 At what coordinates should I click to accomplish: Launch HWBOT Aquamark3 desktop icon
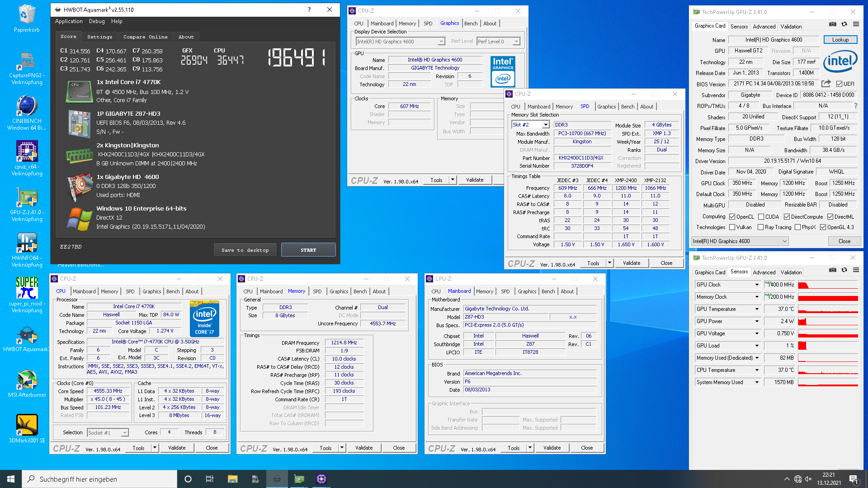[x=27, y=339]
